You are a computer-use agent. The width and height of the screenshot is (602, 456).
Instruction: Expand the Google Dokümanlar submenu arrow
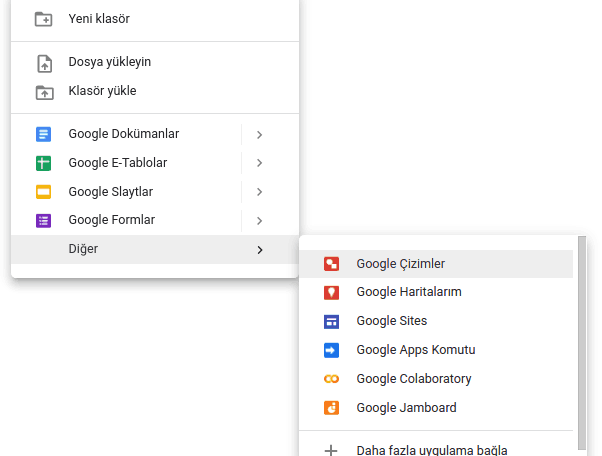point(260,135)
